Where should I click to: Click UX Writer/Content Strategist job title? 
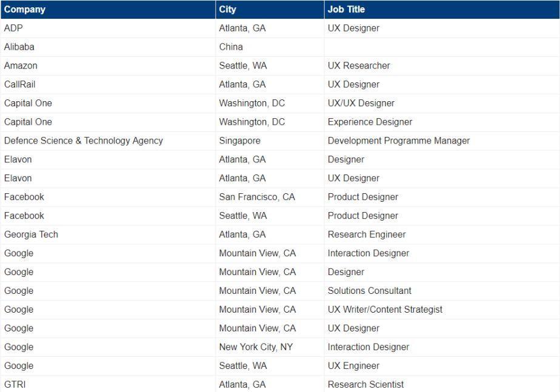[x=385, y=310]
